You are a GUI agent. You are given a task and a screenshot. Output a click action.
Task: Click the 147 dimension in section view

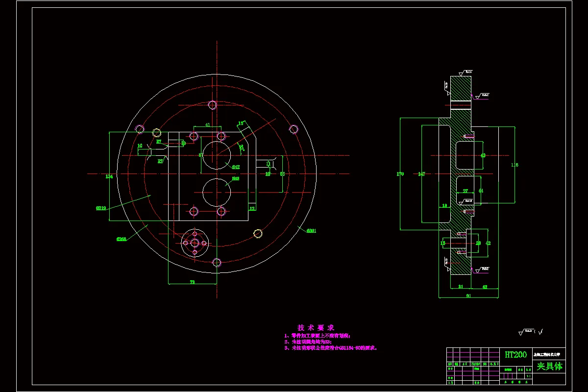[x=421, y=174]
